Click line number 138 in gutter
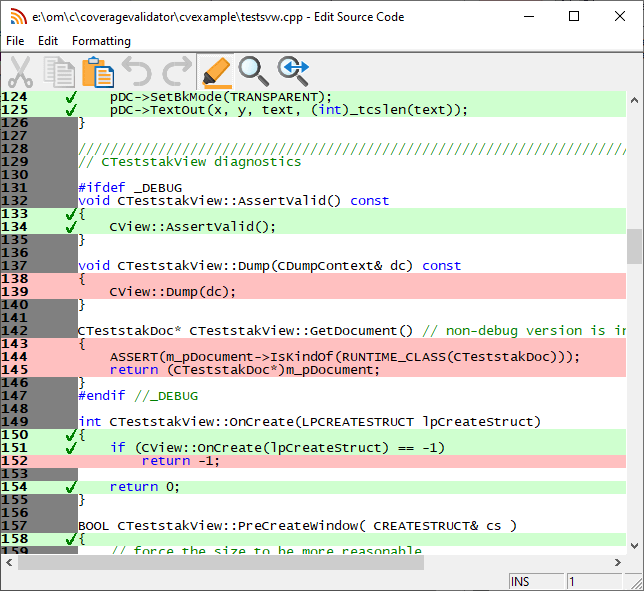This screenshot has width=644, height=591. pos(15,279)
